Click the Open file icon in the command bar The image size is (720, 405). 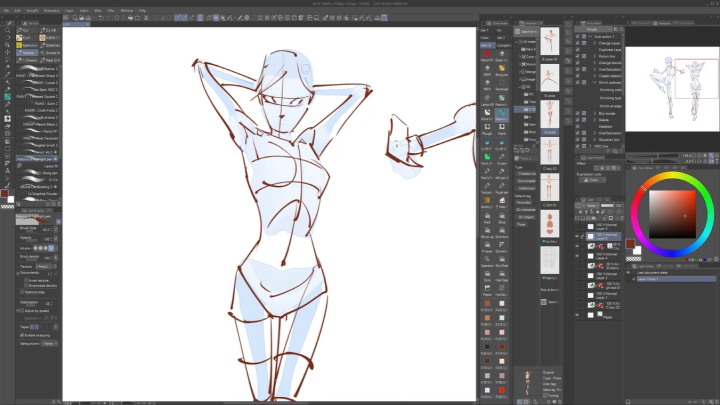point(82,18)
